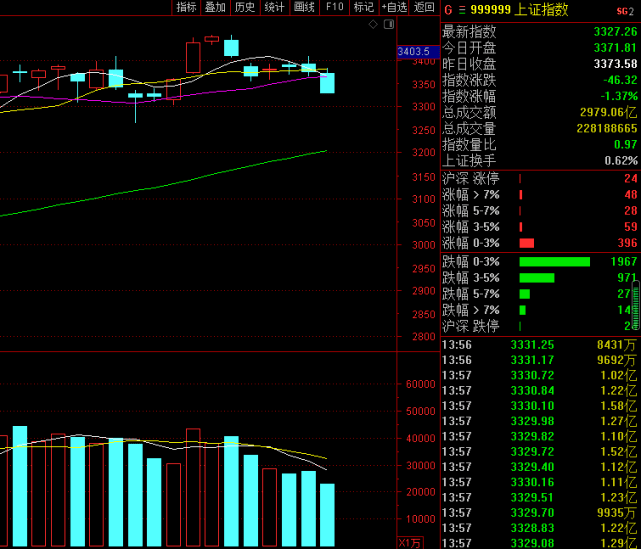Screen dimensions: 641x549
Task: Open the 统计 statistics tool
Action: tap(275, 7)
